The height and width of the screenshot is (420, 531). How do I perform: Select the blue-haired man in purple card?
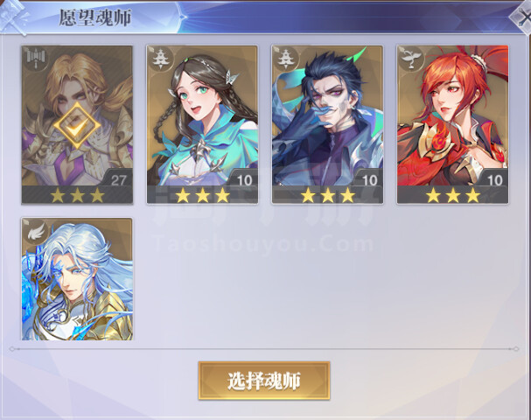point(327,124)
